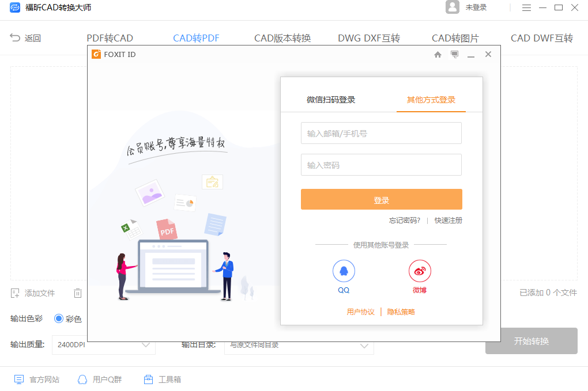Click 未登录 login status text
Image resolution: width=588 pixels, height=391 pixels.
click(x=476, y=7)
